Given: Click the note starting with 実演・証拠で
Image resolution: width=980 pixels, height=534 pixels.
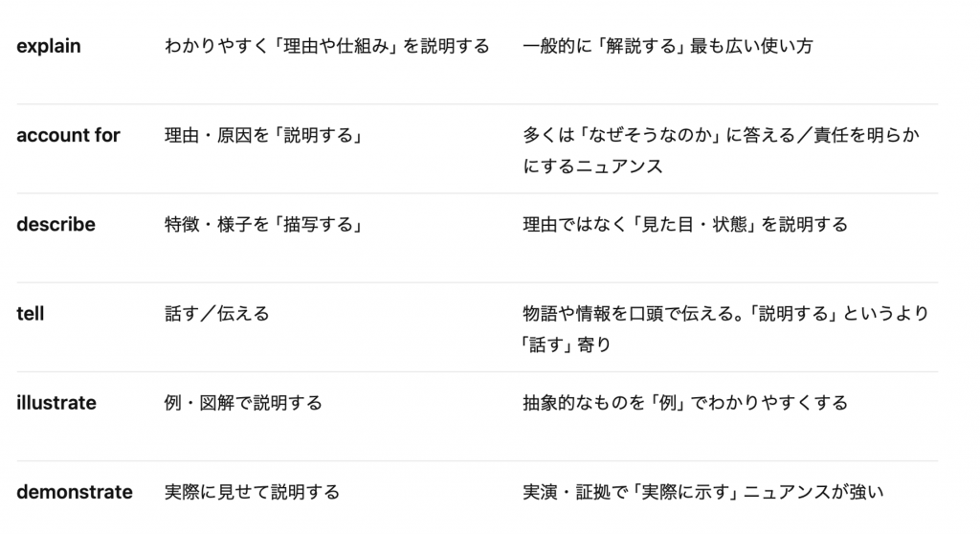Looking at the screenshot, I should point(703,492).
